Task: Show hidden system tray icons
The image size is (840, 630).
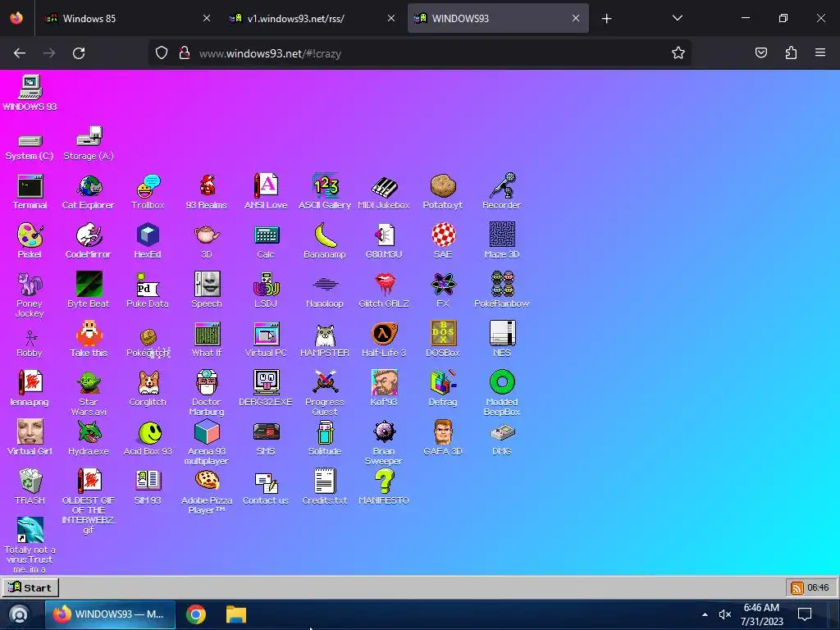Action: pos(705,614)
